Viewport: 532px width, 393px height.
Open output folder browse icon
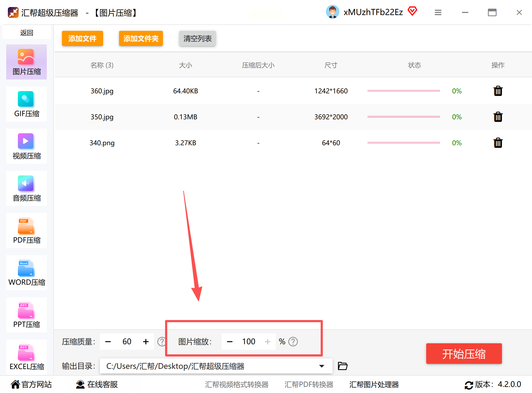coord(343,366)
